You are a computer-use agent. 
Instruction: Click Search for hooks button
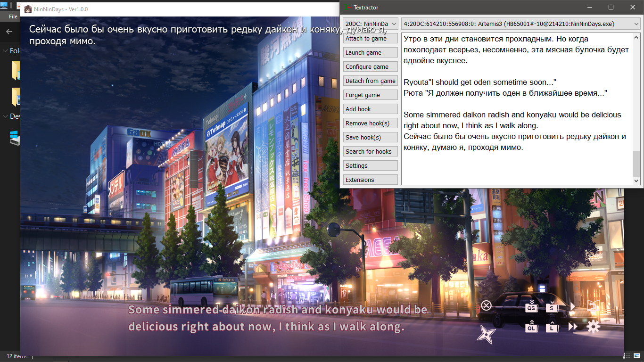coord(371,152)
